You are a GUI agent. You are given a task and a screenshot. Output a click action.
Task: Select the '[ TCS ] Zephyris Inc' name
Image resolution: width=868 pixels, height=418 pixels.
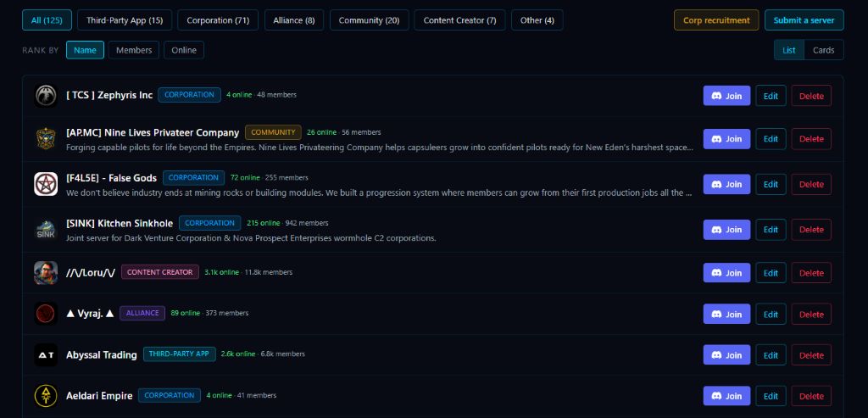pyautogui.click(x=109, y=95)
